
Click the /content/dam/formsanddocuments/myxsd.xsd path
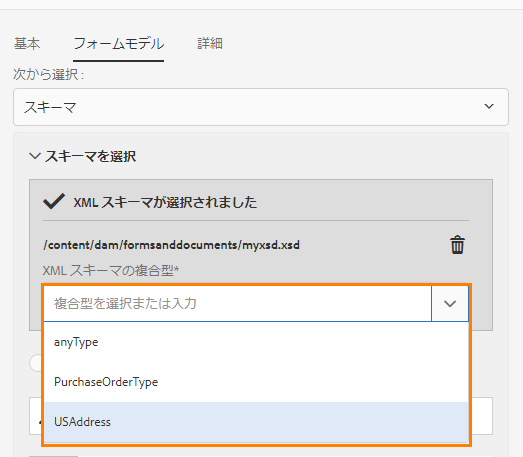[171, 245]
